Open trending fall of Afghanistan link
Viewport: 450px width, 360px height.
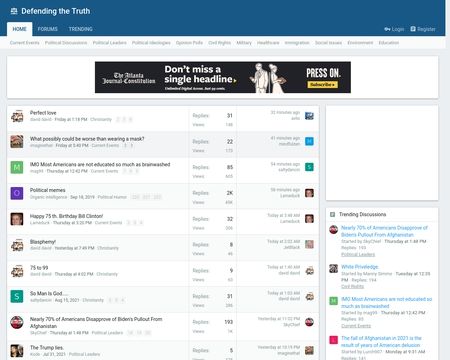(381, 341)
